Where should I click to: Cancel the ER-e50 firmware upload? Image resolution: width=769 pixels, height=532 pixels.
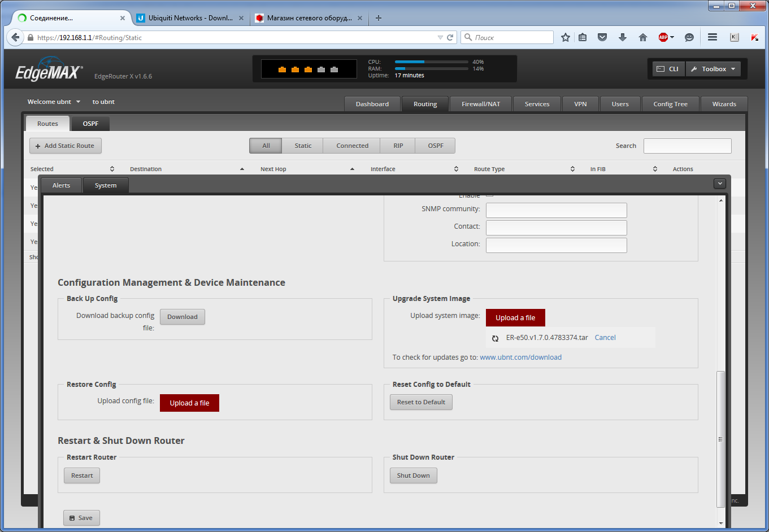point(605,337)
